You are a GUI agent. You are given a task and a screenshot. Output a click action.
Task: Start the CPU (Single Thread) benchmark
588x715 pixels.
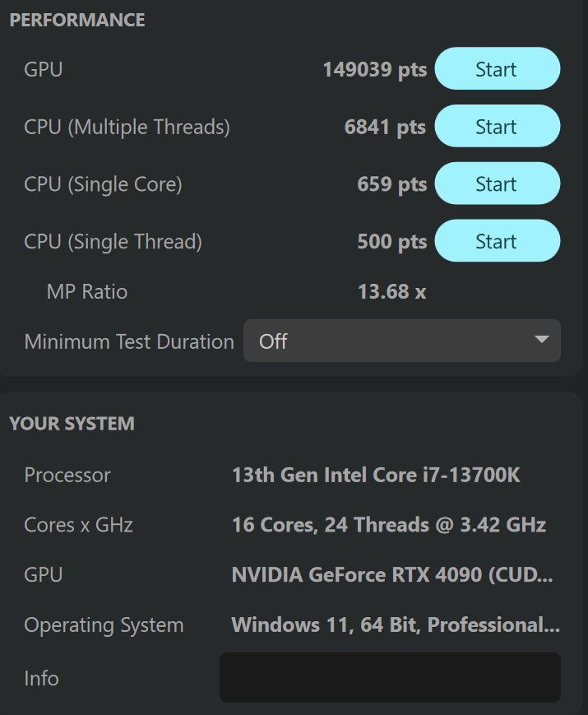pyautogui.click(x=498, y=241)
